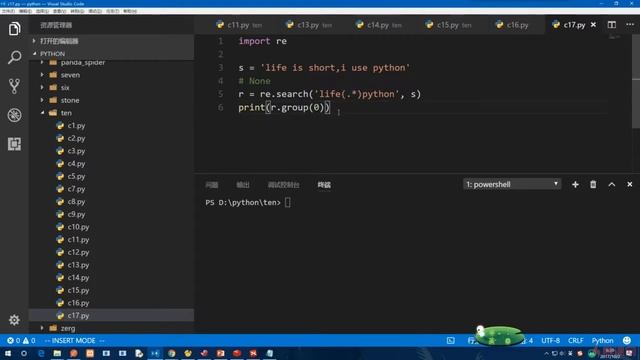Viewport: 640px width, 360px height.
Task: Place cursor on the import re line
Action: (x=262, y=41)
